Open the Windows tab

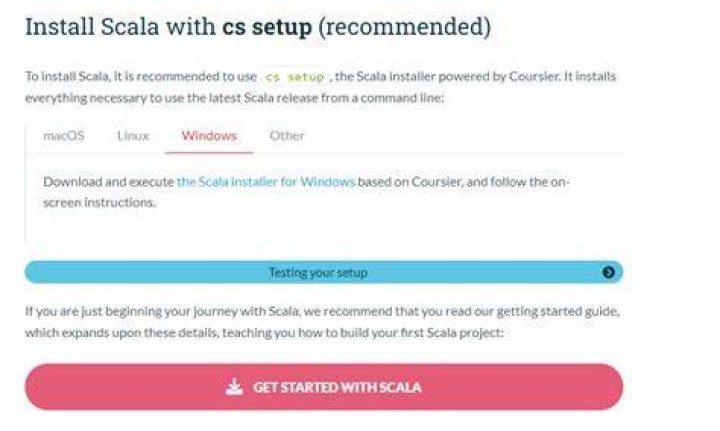209,136
